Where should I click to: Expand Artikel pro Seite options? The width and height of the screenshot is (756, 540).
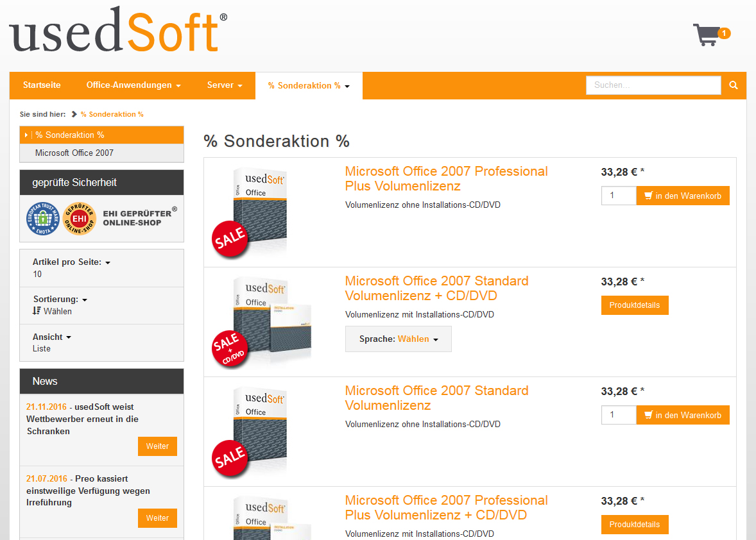(x=71, y=262)
